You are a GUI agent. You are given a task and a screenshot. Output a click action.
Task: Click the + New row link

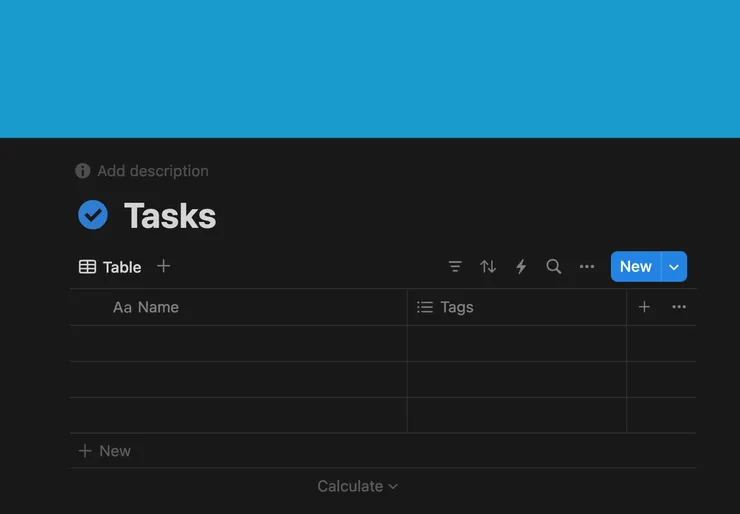tap(105, 451)
